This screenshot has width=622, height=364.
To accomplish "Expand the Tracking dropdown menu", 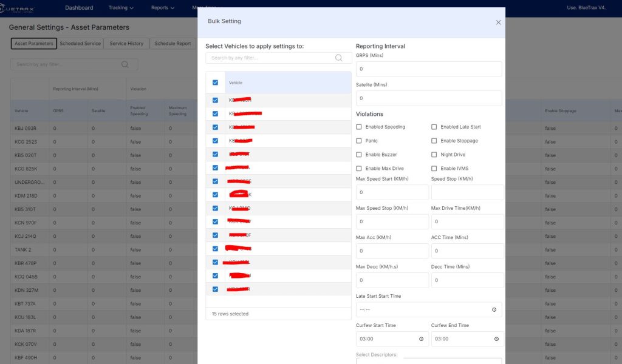I will [x=121, y=8].
